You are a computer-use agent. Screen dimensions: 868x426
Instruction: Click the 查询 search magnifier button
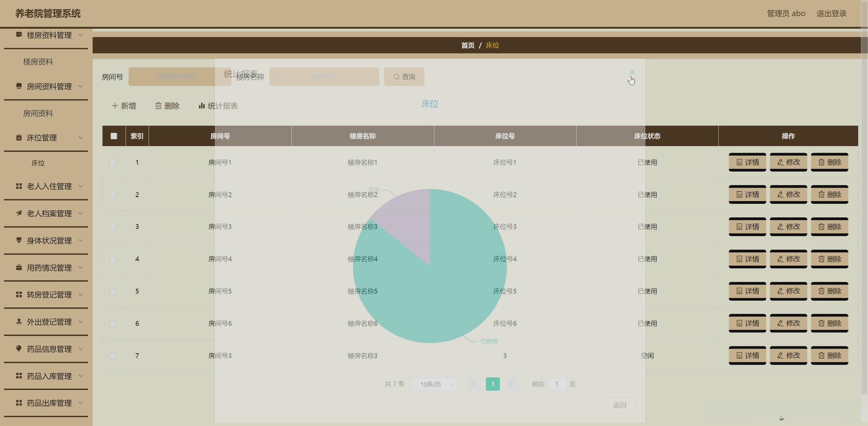pos(404,77)
